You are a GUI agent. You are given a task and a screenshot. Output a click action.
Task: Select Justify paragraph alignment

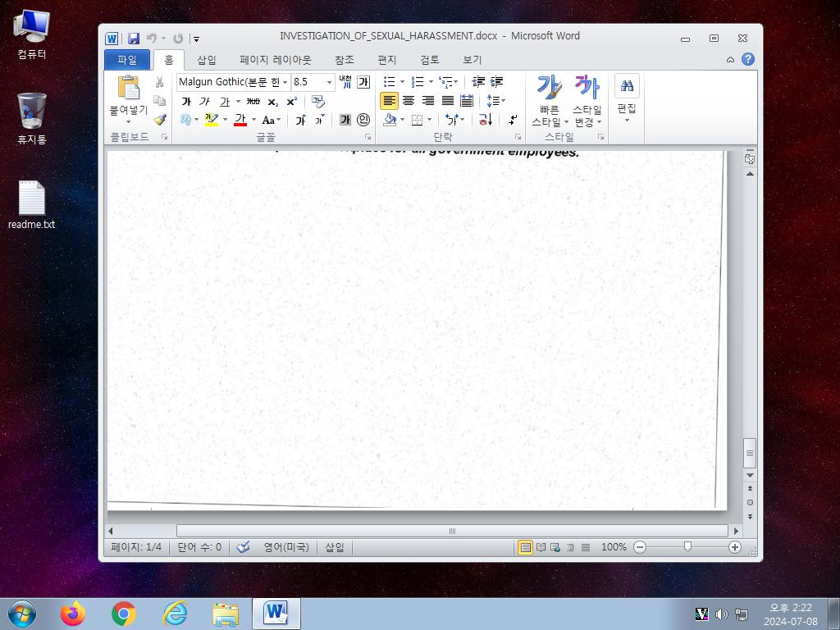(x=447, y=101)
